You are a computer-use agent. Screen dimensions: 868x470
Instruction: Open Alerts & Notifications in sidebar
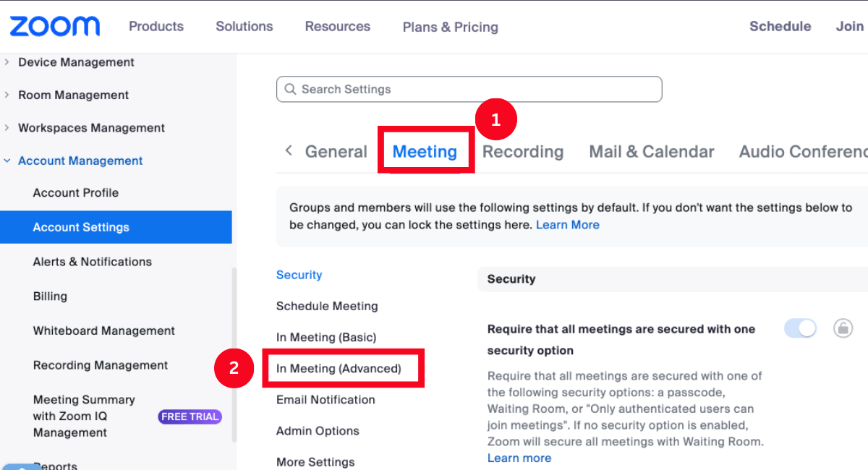pyautogui.click(x=93, y=262)
